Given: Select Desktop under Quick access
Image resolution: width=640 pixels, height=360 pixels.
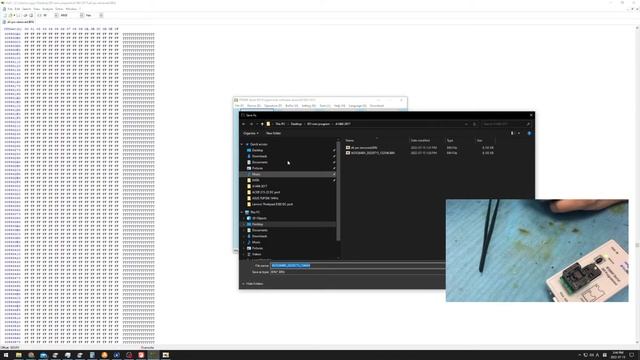Looking at the screenshot, I should tap(258, 151).
